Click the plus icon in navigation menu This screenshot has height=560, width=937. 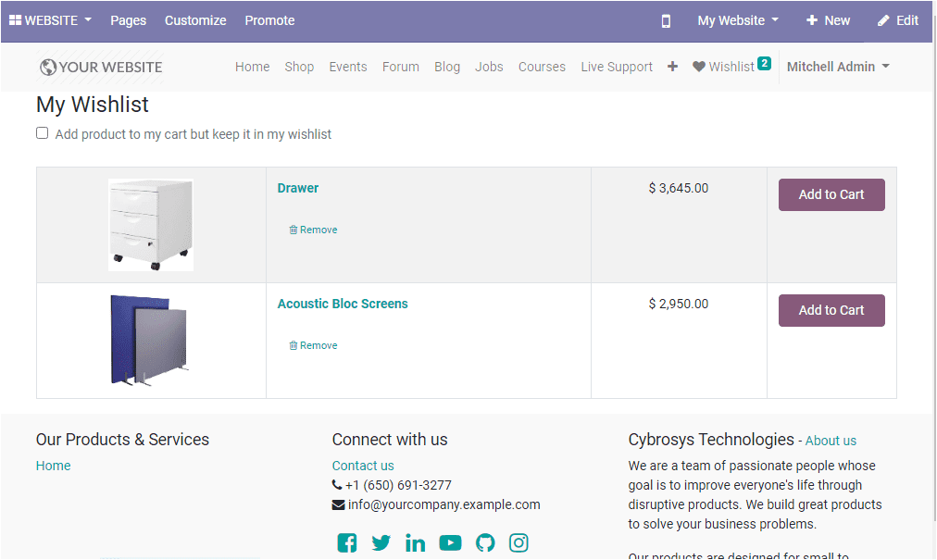(x=672, y=67)
